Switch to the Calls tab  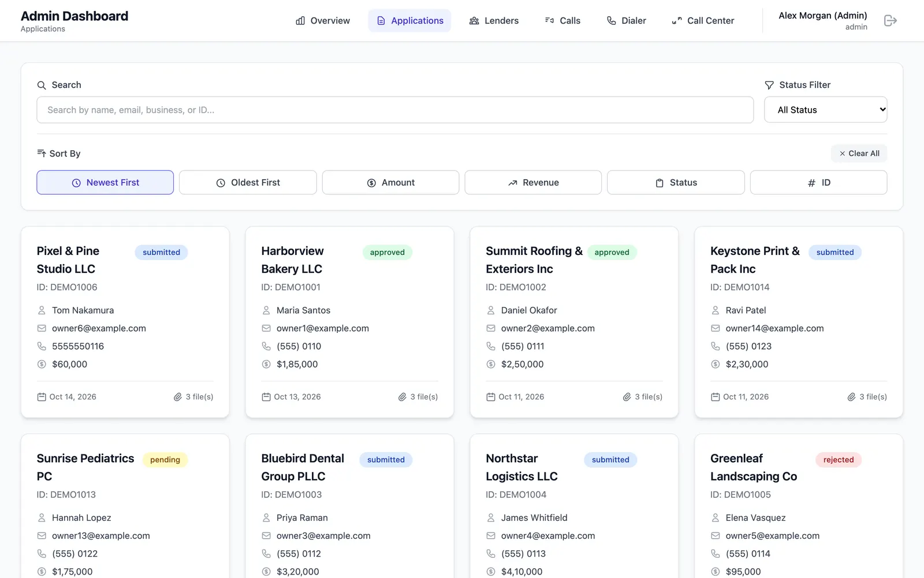tap(562, 21)
